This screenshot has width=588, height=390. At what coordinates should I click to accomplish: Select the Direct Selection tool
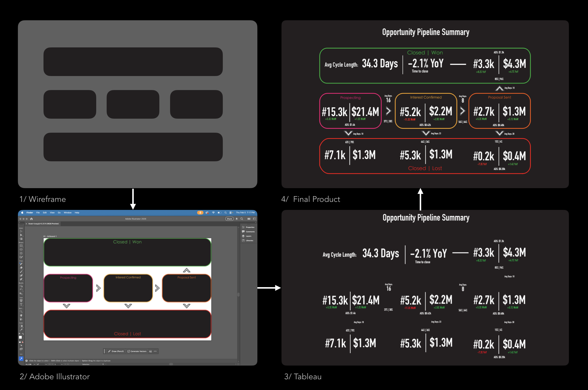21,235
